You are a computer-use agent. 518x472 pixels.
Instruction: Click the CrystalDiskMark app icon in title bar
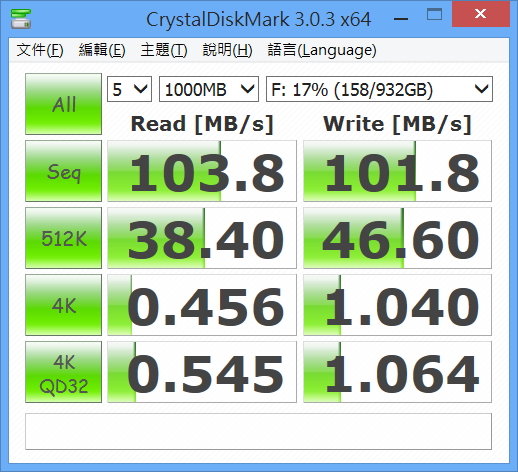pos(21,19)
